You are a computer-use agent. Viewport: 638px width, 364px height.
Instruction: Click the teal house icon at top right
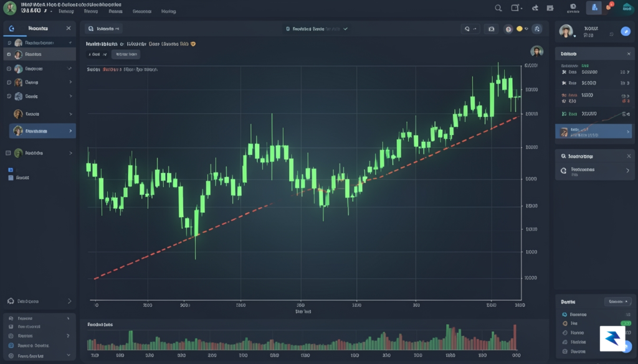point(627,7)
